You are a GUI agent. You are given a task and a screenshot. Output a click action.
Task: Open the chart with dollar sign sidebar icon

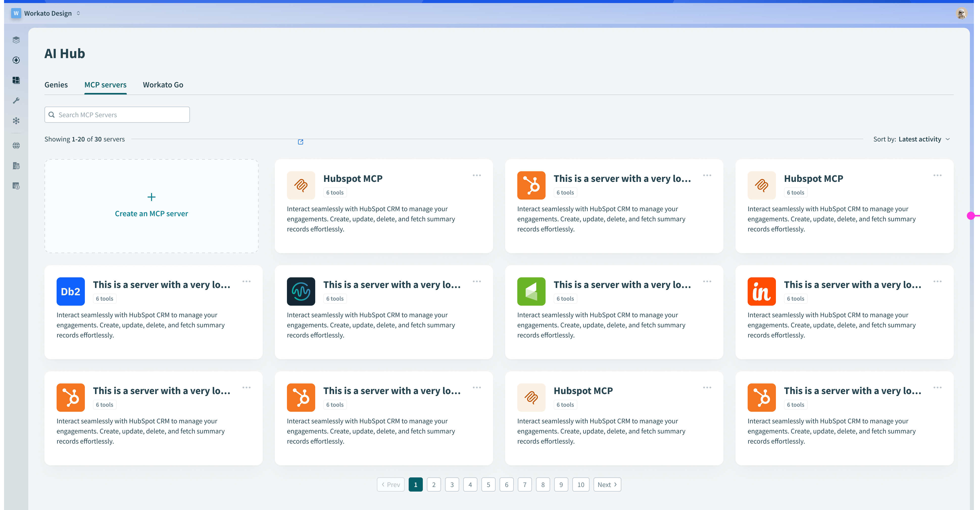click(x=16, y=186)
